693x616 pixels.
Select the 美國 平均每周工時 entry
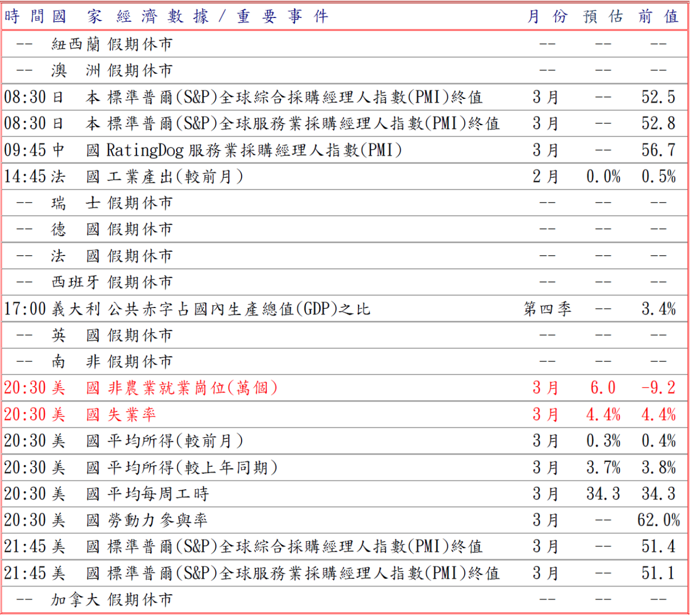pyautogui.click(x=158, y=494)
